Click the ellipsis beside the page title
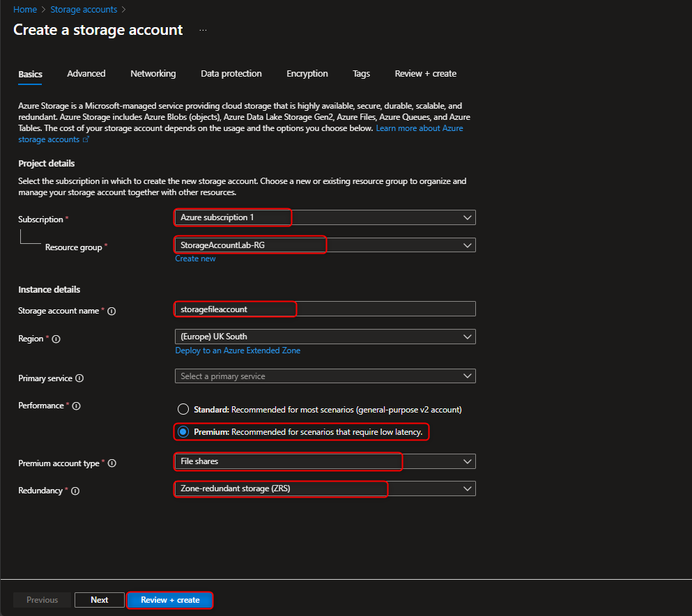 click(202, 29)
